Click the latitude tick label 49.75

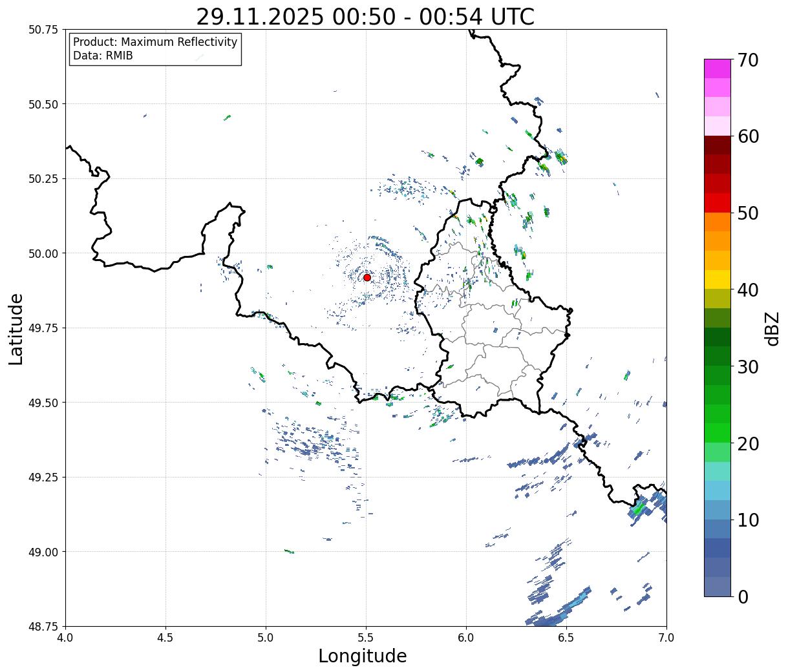(x=43, y=328)
